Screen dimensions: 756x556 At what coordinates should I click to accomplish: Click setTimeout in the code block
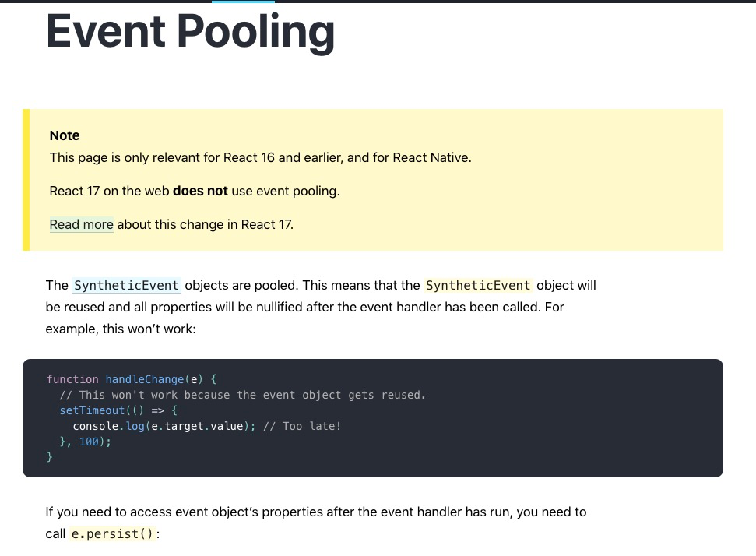92,410
